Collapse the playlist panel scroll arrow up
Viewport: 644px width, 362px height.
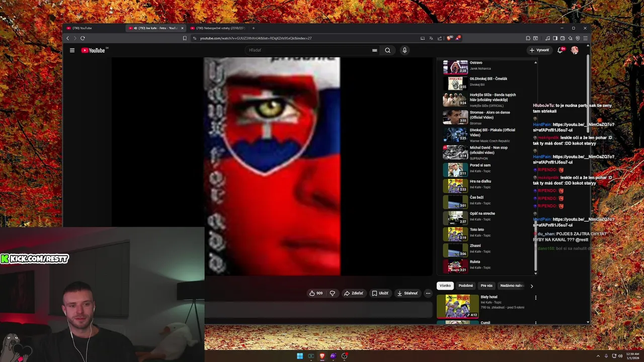(x=535, y=62)
